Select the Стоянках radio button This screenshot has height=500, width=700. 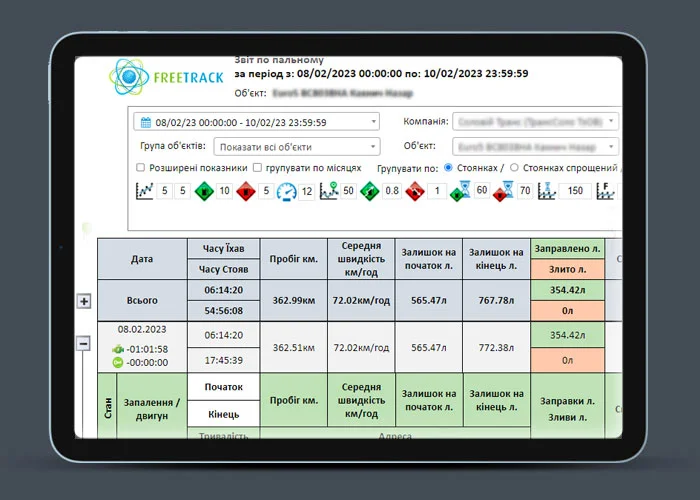pyautogui.click(x=447, y=168)
